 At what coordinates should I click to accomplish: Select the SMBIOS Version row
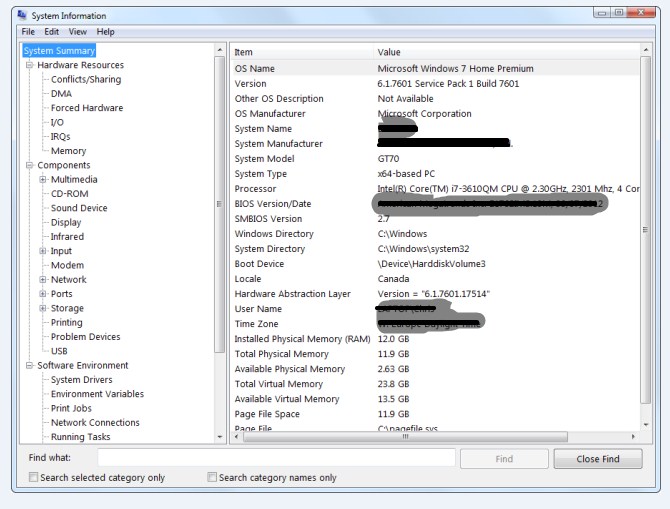click(435, 219)
